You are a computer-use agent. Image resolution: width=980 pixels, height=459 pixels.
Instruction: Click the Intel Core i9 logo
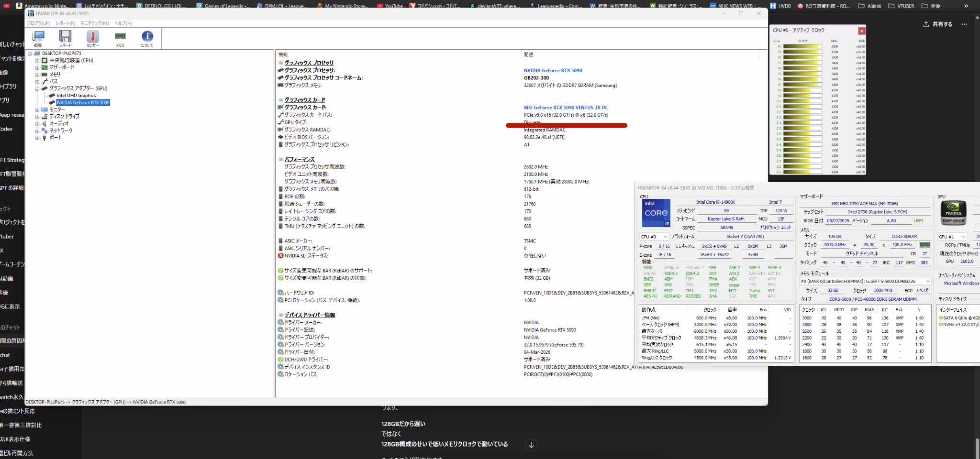pyautogui.click(x=656, y=213)
